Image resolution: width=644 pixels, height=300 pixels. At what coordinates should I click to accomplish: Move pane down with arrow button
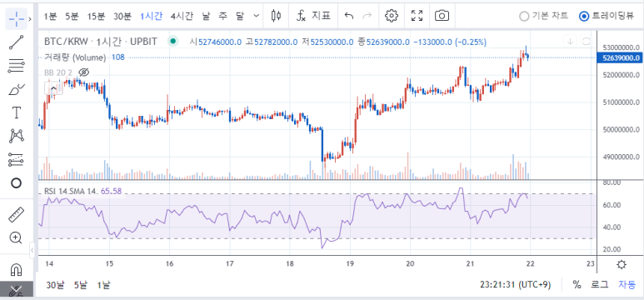tap(570, 41)
